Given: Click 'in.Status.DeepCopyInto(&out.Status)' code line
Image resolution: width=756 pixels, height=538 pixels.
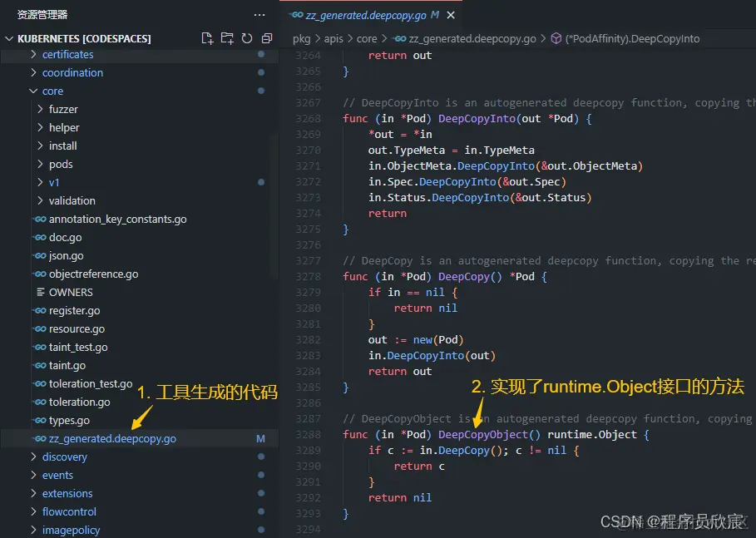Looking at the screenshot, I should tap(480, 198).
